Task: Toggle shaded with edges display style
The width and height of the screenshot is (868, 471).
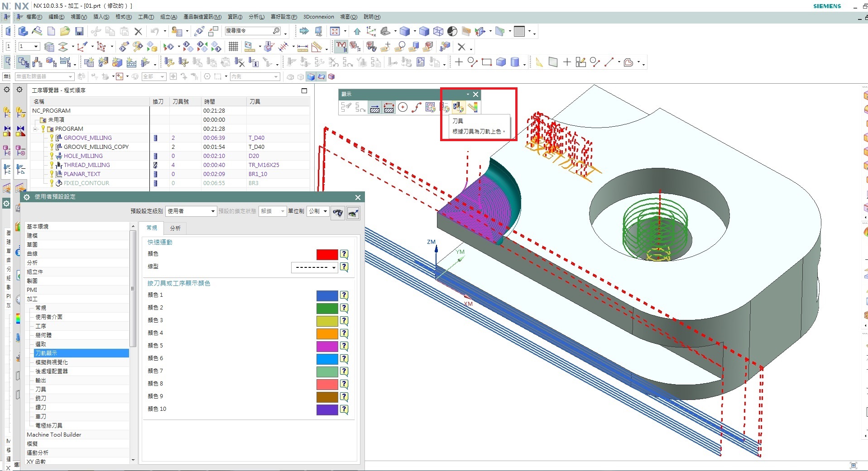Action: tap(311, 76)
